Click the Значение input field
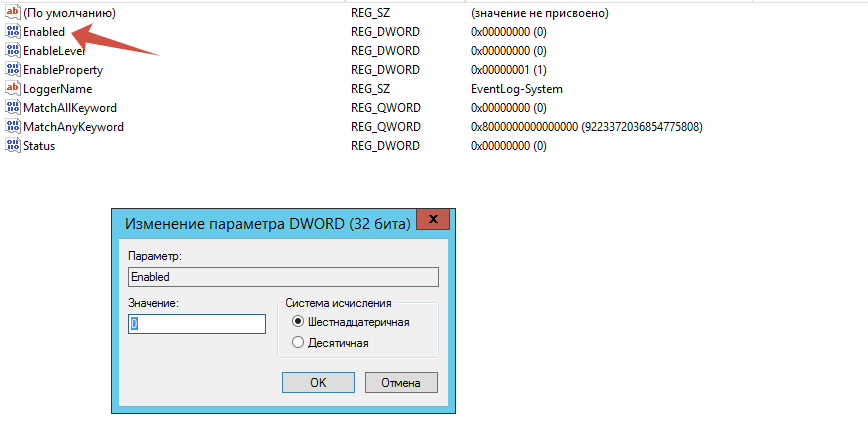The width and height of the screenshot is (868, 428). pos(197,324)
